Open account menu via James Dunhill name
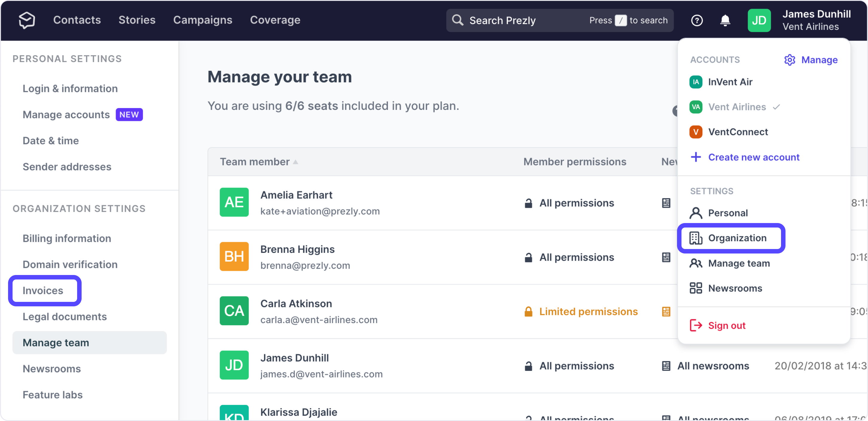The height and width of the screenshot is (421, 868). pyautogui.click(x=817, y=14)
